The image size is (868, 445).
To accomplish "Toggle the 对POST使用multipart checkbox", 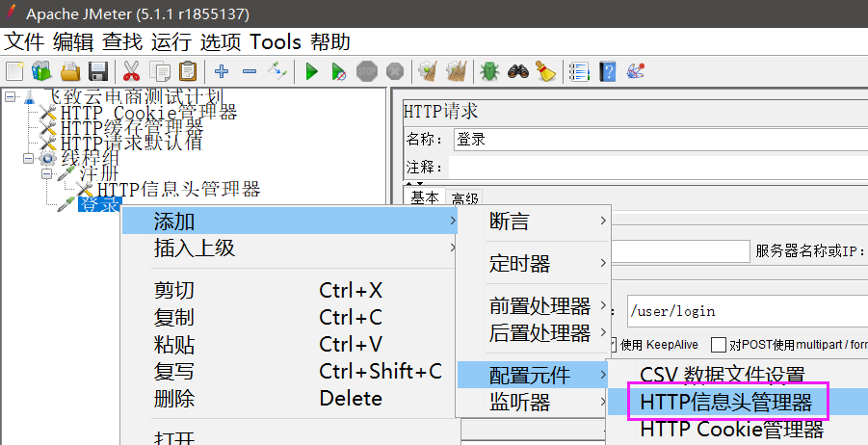I will point(719,345).
